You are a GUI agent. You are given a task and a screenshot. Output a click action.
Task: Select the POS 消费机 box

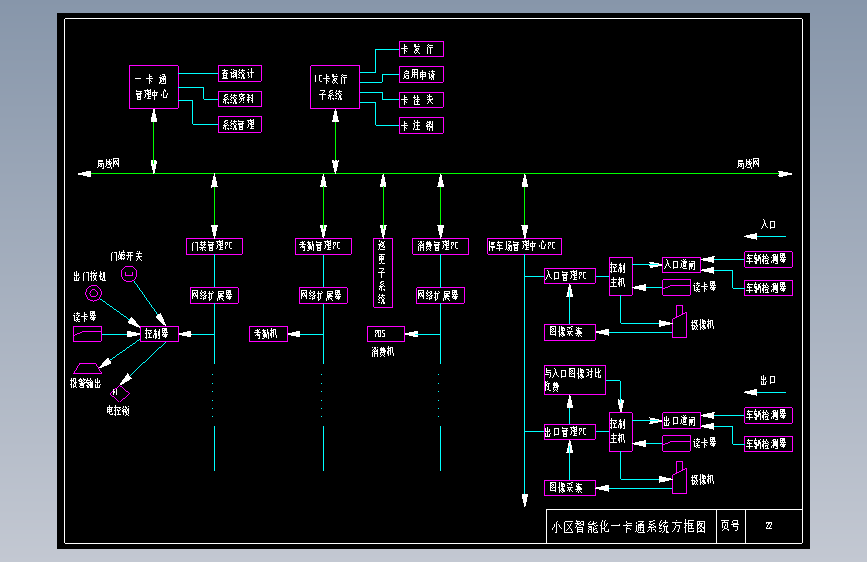(386, 334)
